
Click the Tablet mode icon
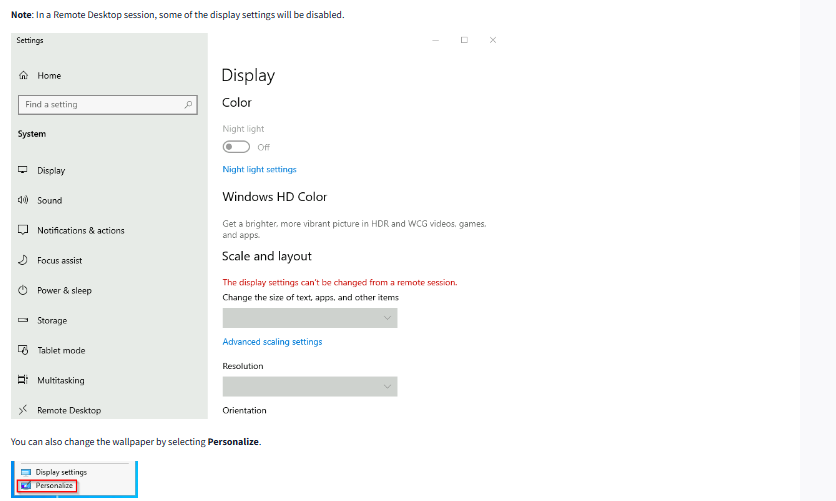pos(23,350)
